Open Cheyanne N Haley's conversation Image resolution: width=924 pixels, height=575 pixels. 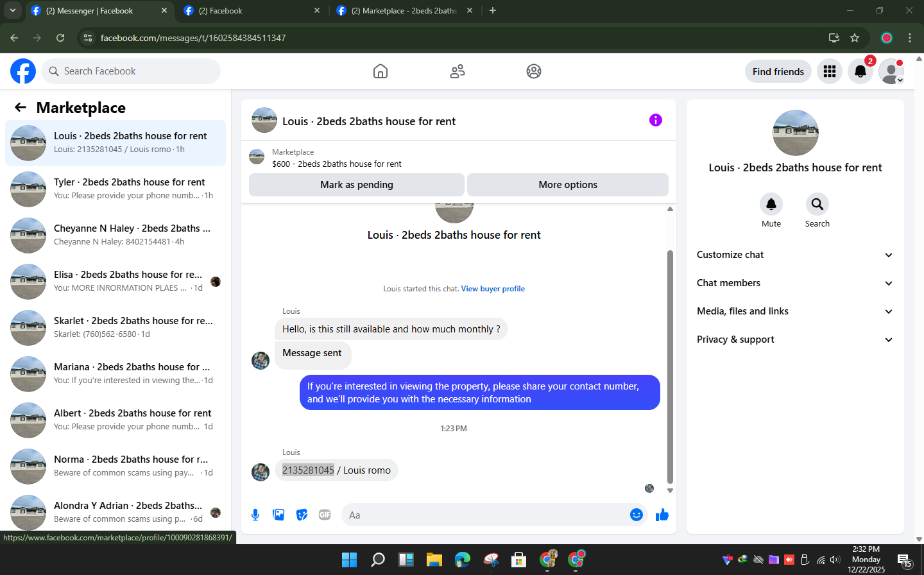point(116,235)
